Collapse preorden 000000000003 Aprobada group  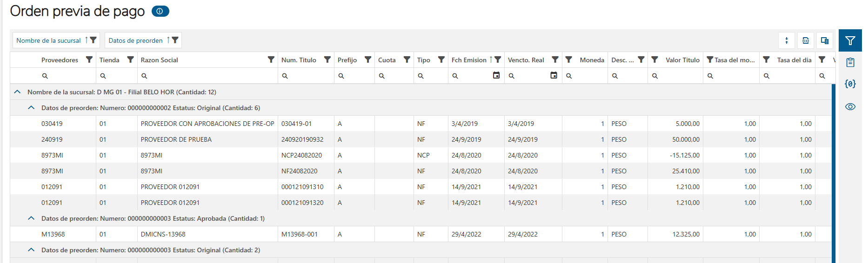[x=31, y=218]
